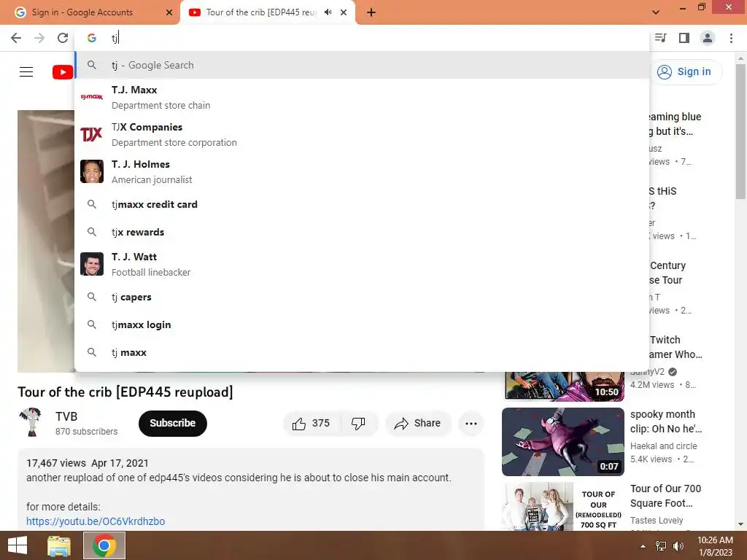Open 'Tour of Our 700 Square Foot...' title
This screenshot has height=560, width=747.
[x=665, y=496]
